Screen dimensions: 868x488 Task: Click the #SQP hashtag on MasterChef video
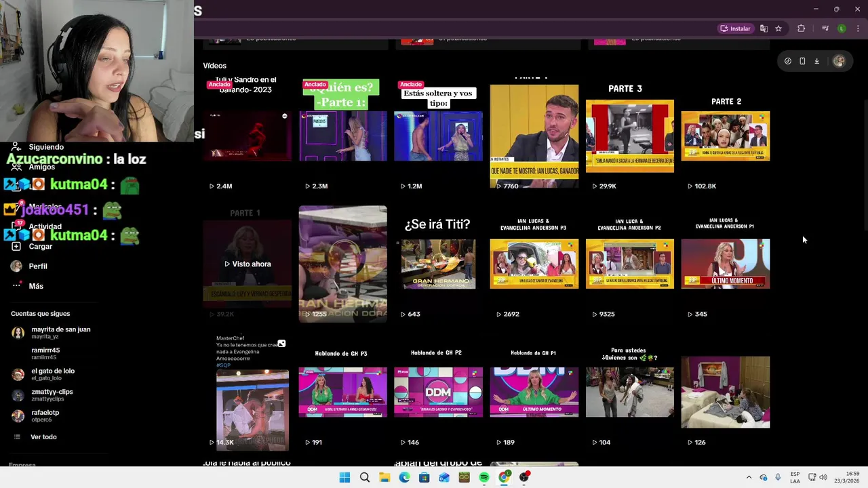pos(223,365)
